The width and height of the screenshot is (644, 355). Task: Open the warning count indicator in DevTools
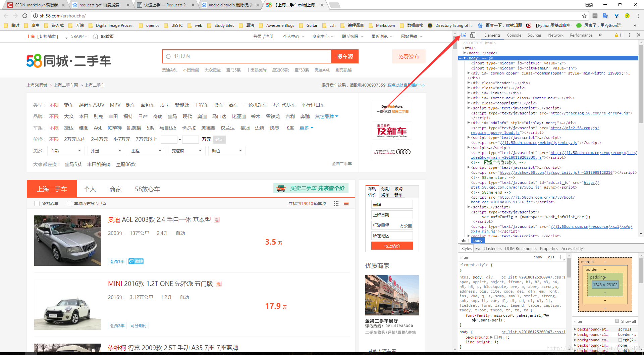click(x=618, y=35)
